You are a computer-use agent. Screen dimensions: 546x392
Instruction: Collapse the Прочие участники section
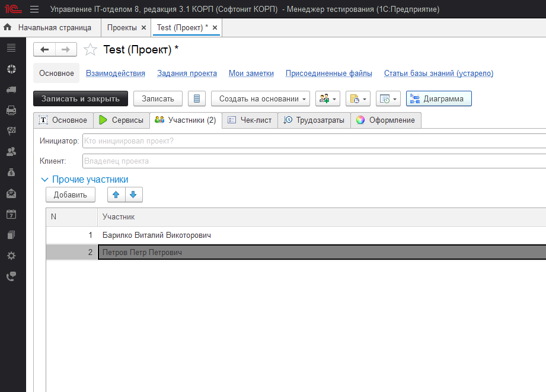[x=44, y=179]
